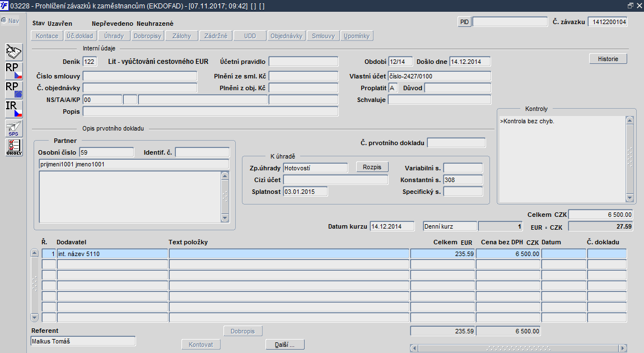Screen dimensions: 644x353
Task: Select row 'int. název 5110' supplier cell
Action: 112,254
